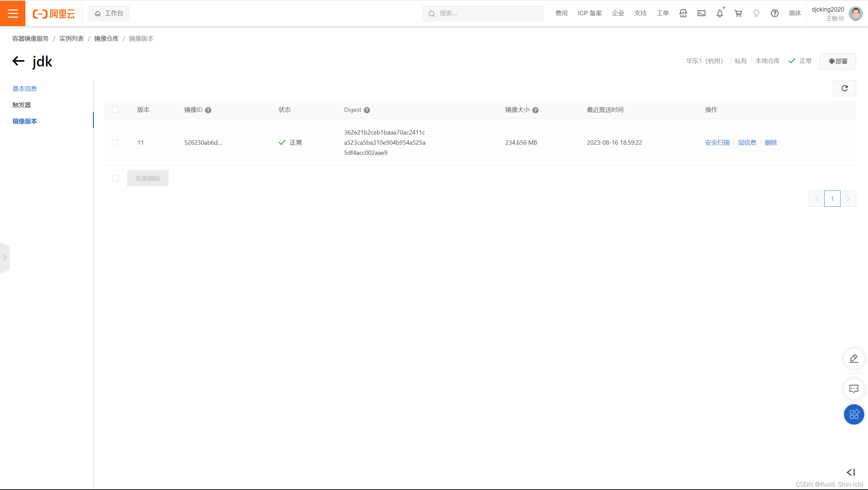Open the floating feedback chat icon
Viewport: 868px width, 490px height.
coord(853,389)
